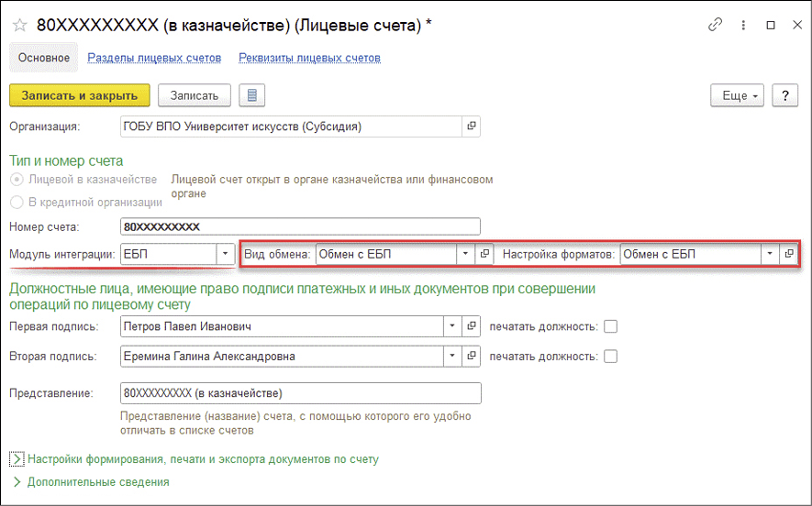Expand the Вид обмена dropdown arrow
The image size is (812, 506).
466,254
